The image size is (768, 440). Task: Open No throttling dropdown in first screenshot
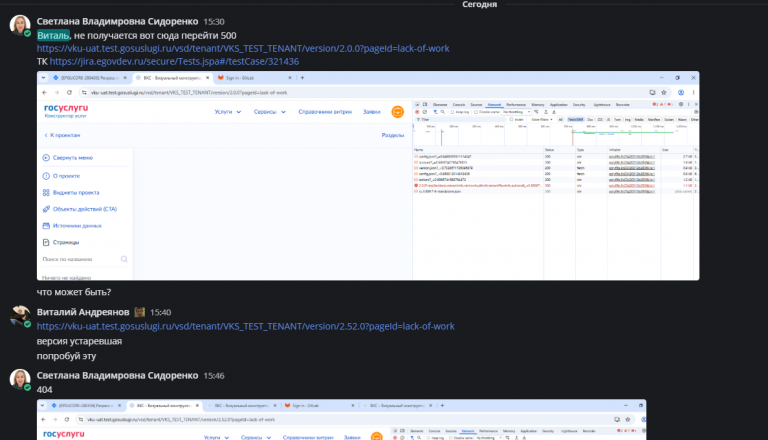coord(517,112)
